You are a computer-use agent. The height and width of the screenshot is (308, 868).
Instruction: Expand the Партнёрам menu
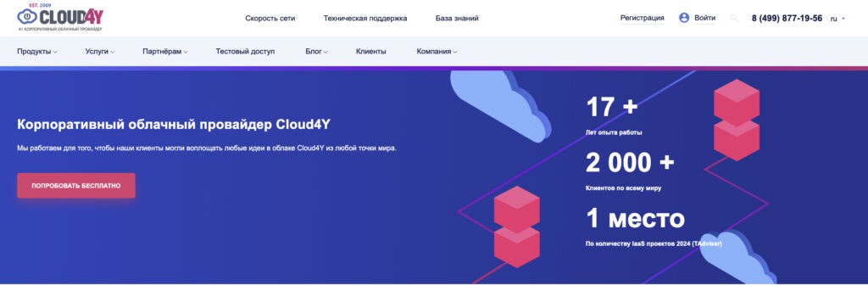pyautogui.click(x=165, y=52)
